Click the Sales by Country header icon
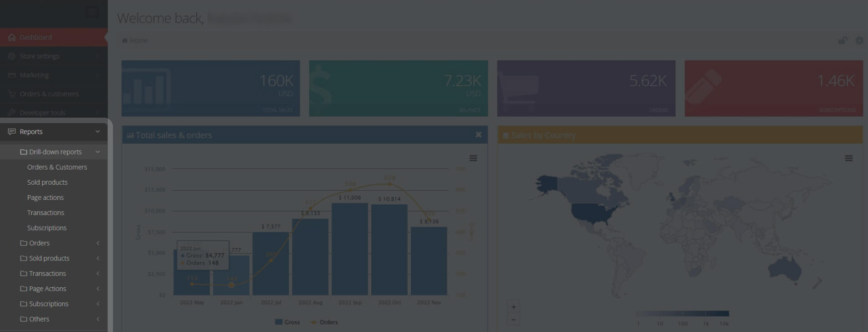 (x=505, y=135)
